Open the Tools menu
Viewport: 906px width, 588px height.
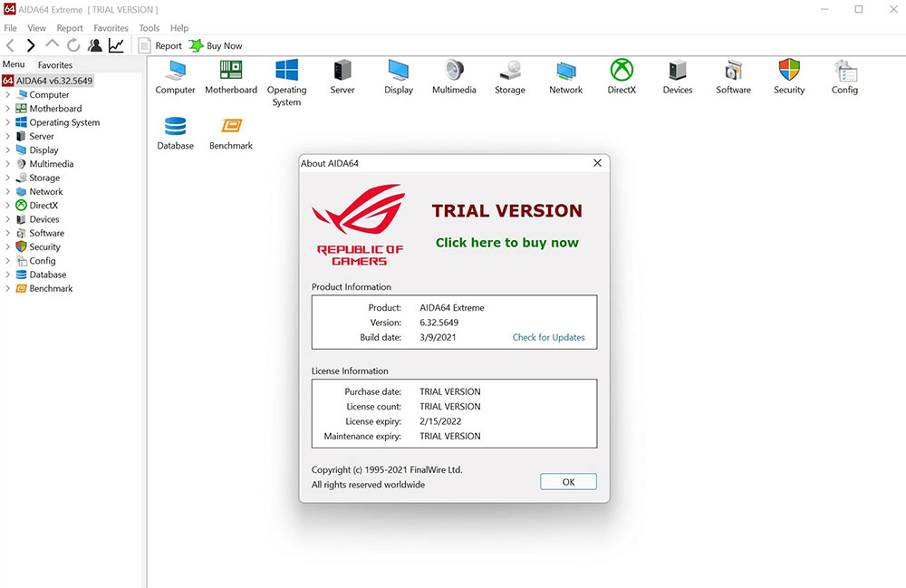149,28
